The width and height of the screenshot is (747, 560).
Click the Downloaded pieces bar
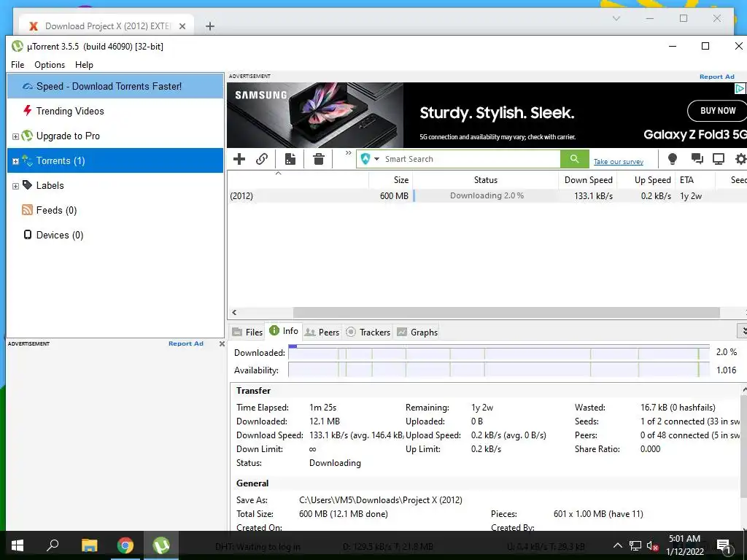tap(498, 352)
